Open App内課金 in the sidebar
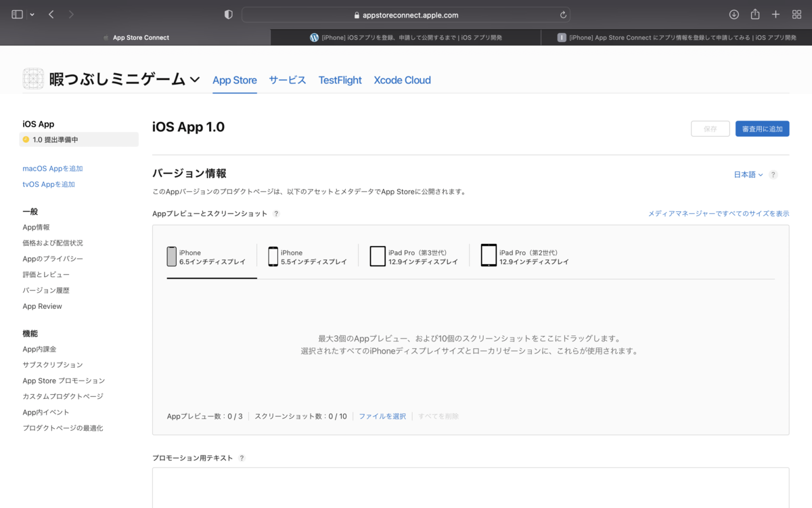Viewport: 812px width, 508px height. pyautogui.click(x=39, y=350)
